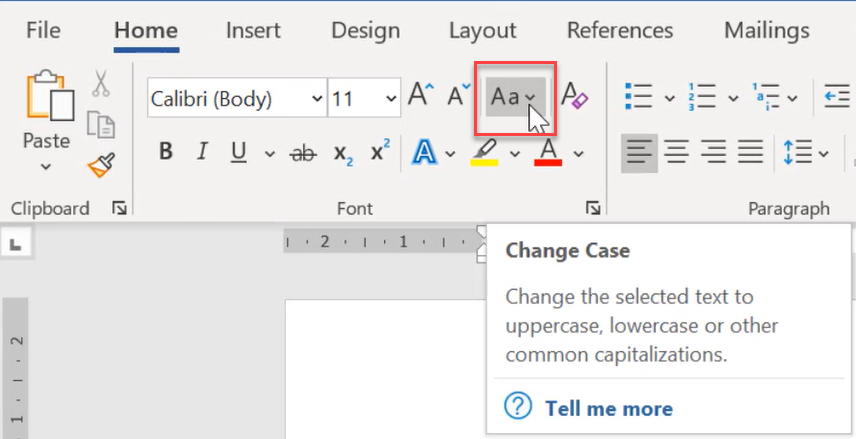Open the References ribbon tab
The height and width of the screenshot is (439, 856).
tap(620, 30)
